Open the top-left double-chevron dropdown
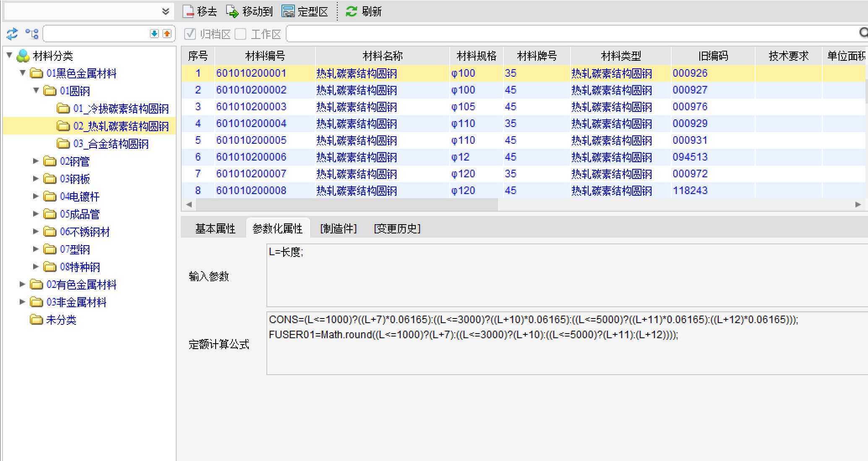The width and height of the screenshot is (868, 461). pyautogui.click(x=166, y=11)
